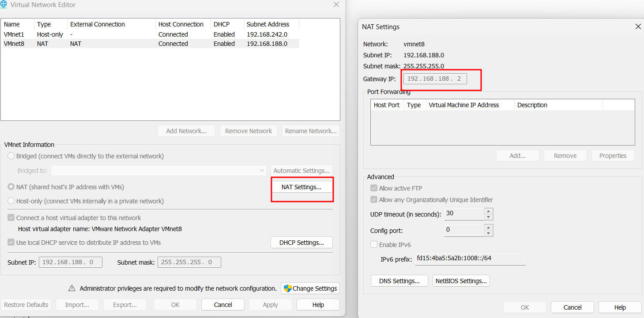Click the Host-only type cell of VMnet1
This screenshot has height=318, width=644.
pos(50,34)
